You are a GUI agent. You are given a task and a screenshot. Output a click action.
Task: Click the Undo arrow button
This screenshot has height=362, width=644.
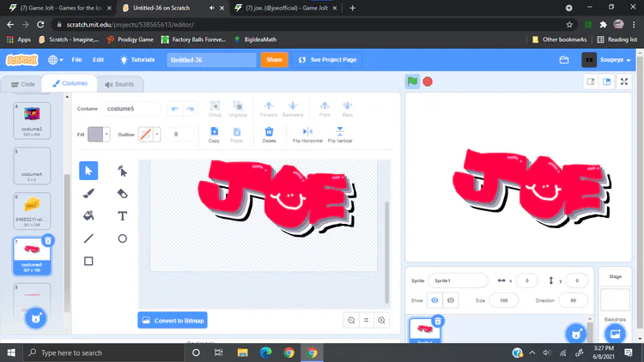pyautogui.click(x=175, y=109)
